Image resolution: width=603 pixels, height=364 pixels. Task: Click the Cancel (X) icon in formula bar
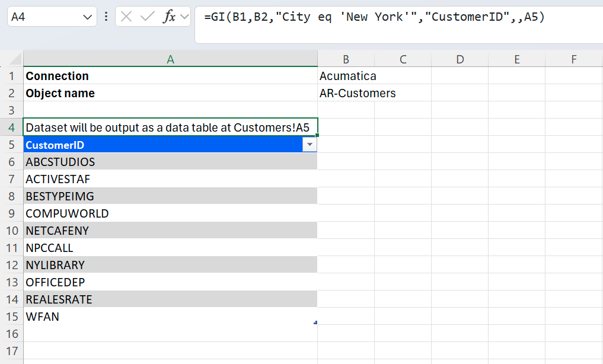pos(126,17)
